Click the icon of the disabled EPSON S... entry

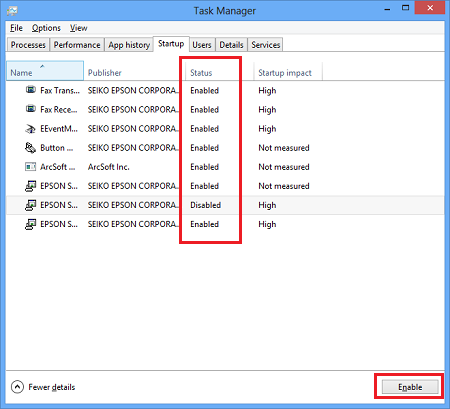point(31,205)
